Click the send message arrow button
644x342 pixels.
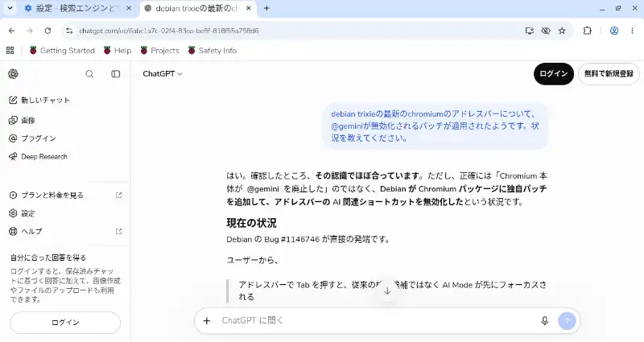(567, 320)
